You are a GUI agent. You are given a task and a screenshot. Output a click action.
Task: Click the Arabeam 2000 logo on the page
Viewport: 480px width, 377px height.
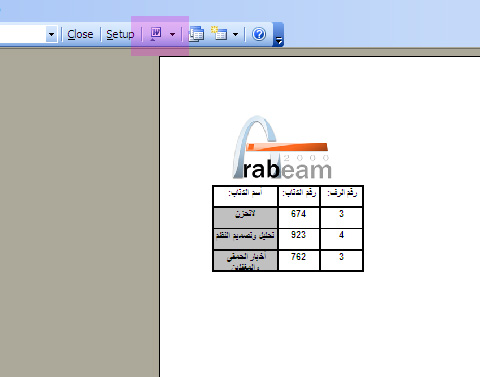point(282,147)
